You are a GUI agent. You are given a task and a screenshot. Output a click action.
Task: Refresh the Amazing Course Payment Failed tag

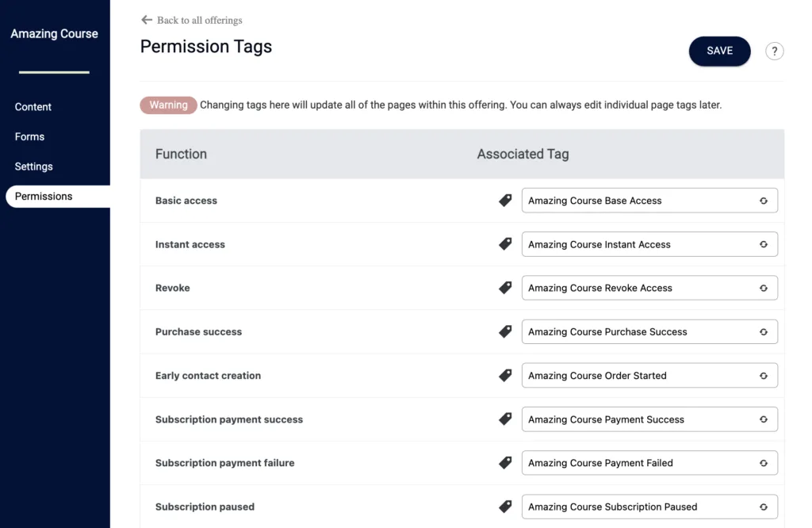[764, 463]
